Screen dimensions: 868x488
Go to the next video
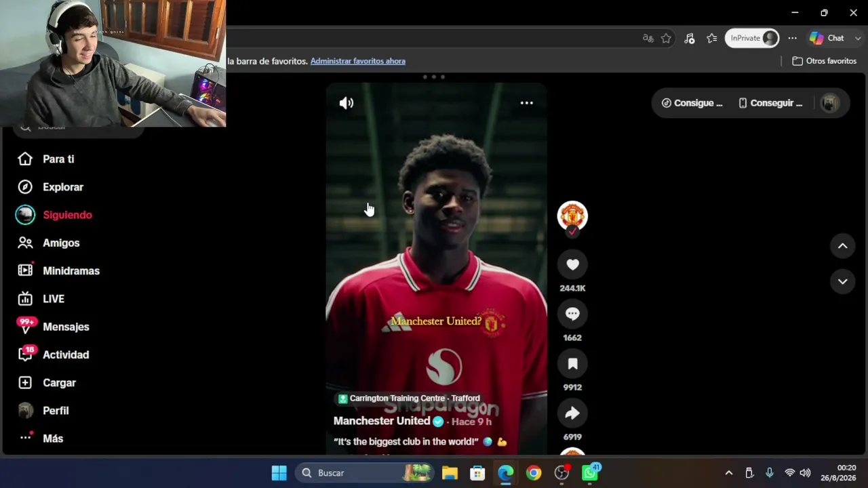click(x=842, y=281)
